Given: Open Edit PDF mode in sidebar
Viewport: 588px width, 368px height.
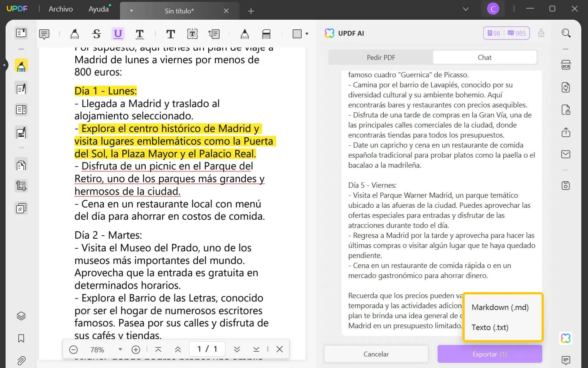Looking at the screenshot, I should click(21, 88).
